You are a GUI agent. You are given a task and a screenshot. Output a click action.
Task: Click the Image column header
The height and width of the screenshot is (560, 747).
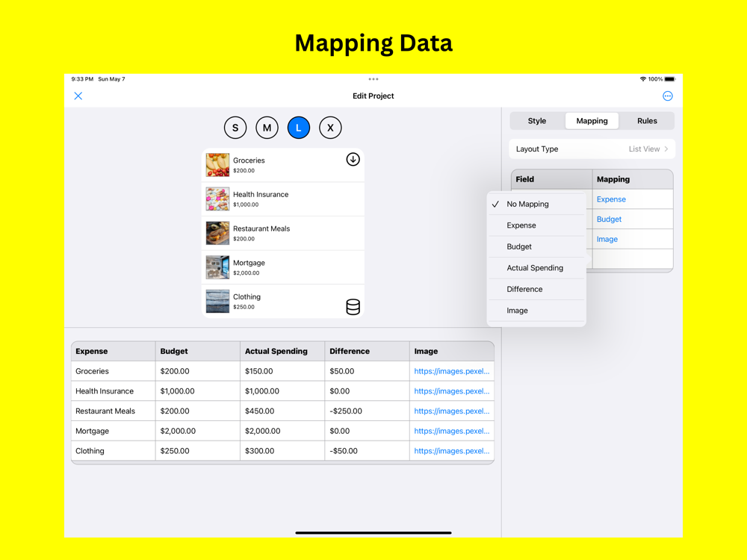coord(452,351)
